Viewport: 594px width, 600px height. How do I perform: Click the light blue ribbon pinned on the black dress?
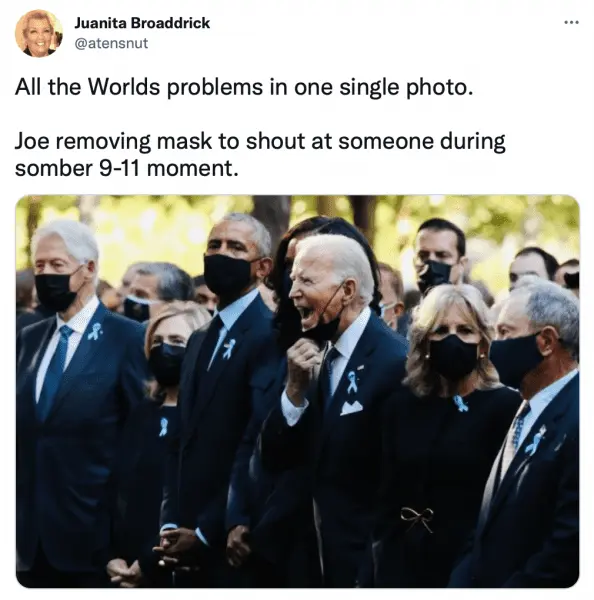pos(460,404)
